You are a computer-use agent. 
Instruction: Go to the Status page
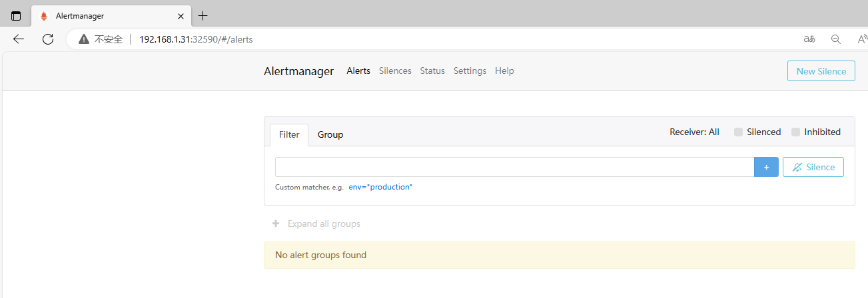[432, 71]
